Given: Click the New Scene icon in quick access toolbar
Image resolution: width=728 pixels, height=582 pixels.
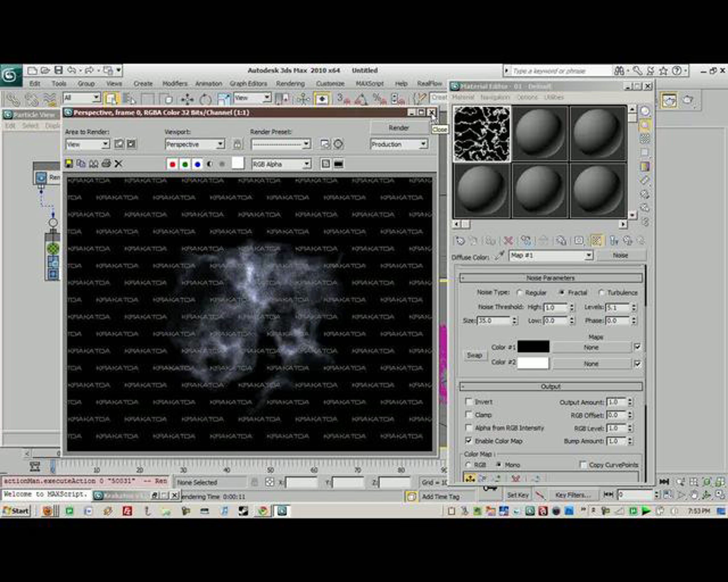Looking at the screenshot, I should click(32, 71).
